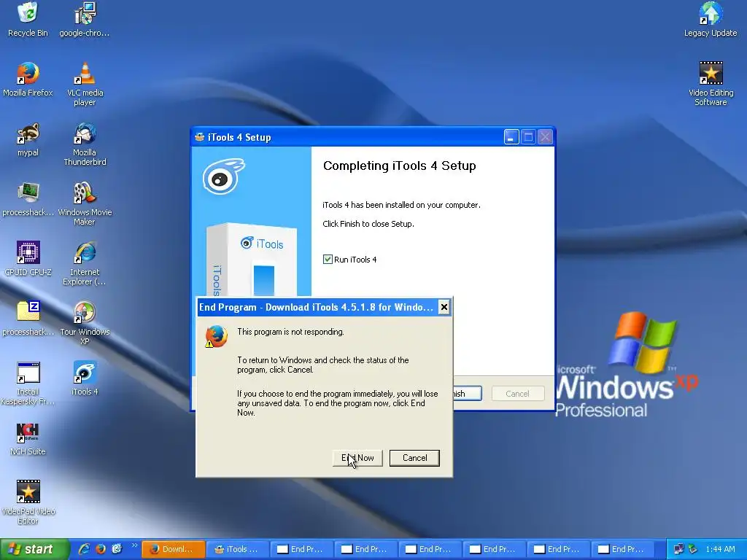Select the processhacker zip folder icon

[x=28, y=318]
